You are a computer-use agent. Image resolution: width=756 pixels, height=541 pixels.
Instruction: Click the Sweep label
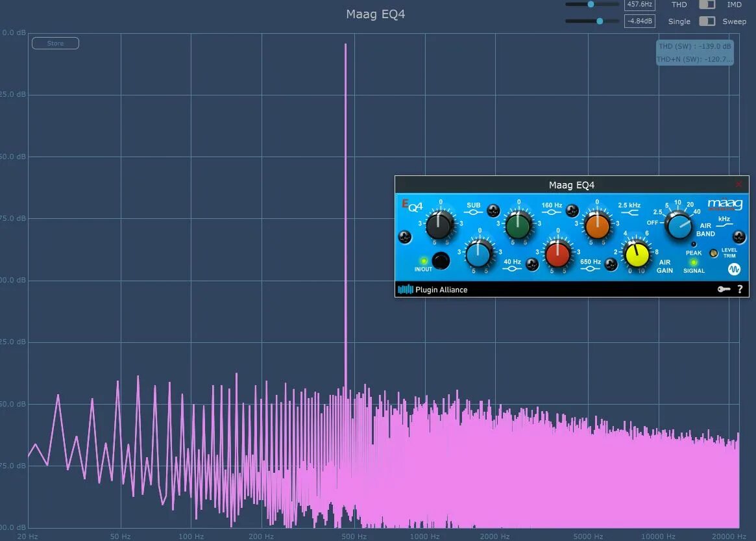coord(734,21)
